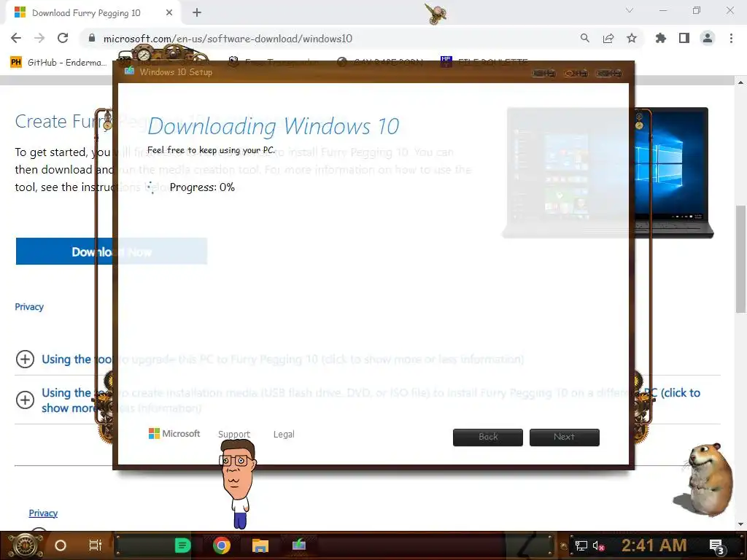The height and width of the screenshot is (560, 747).
Task: Share this page via the share icon
Action: click(608, 38)
